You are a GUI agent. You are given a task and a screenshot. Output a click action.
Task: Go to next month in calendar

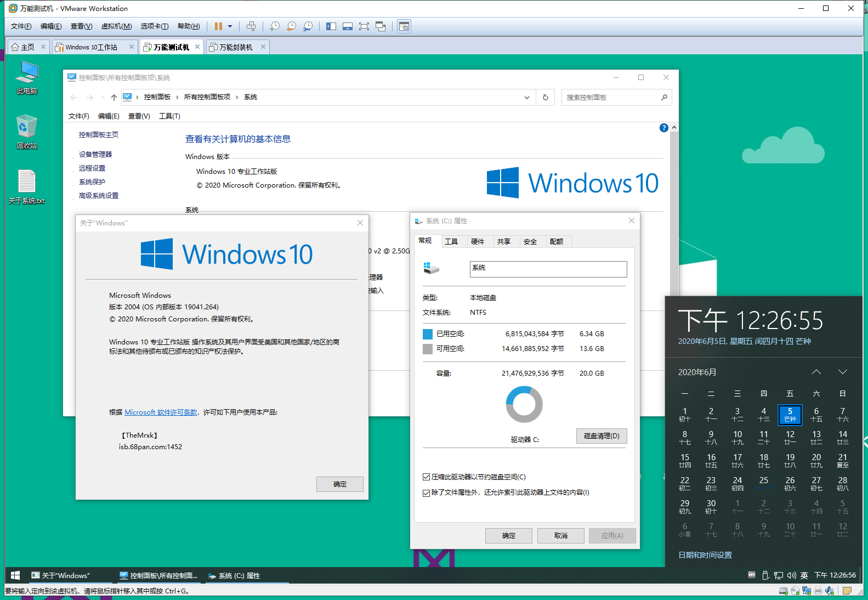[842, 372]
